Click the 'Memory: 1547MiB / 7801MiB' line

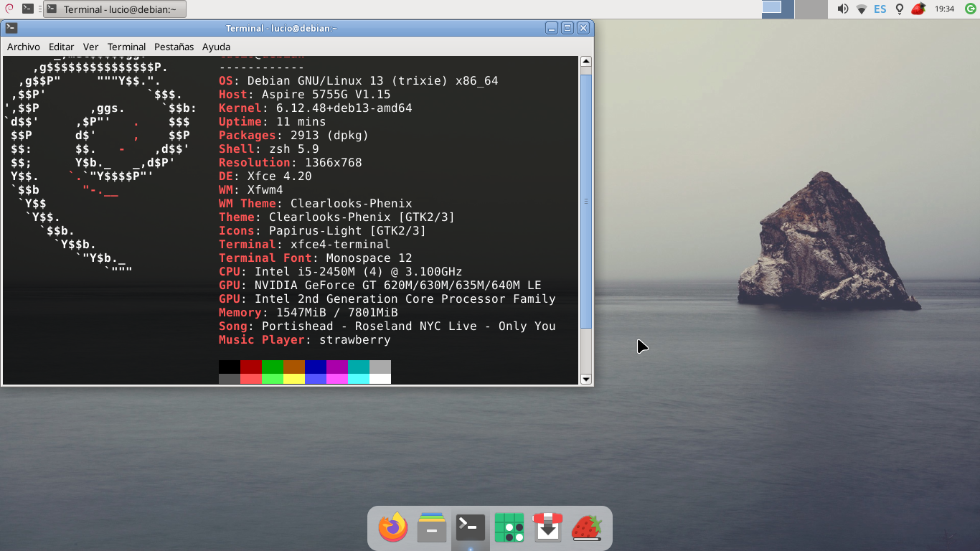coord(308,313)
